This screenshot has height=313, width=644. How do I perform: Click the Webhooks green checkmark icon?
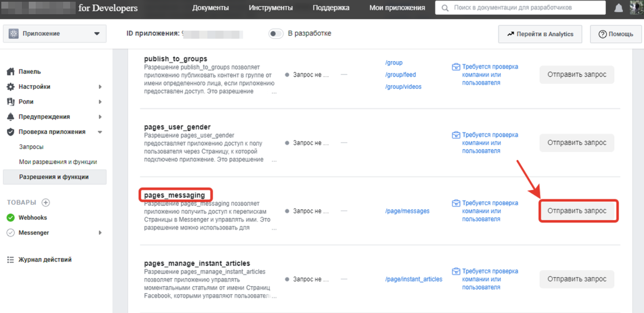(10, 218)
